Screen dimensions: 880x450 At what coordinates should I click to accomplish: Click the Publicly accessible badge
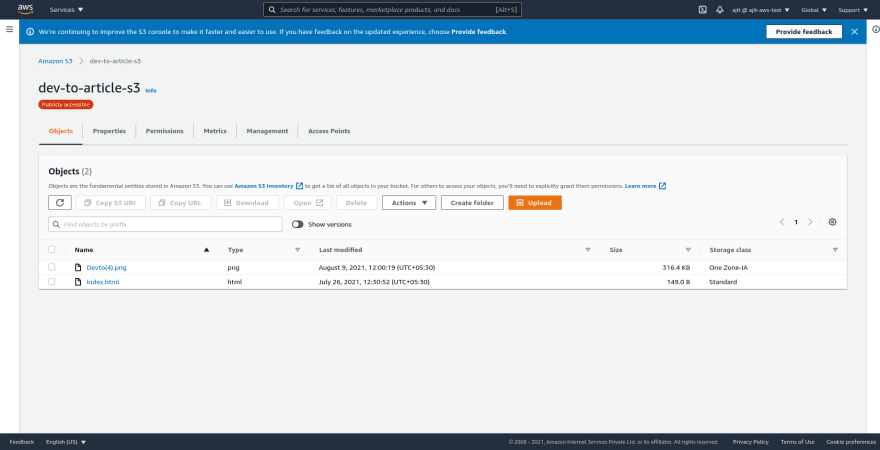[x=66, y=104]
